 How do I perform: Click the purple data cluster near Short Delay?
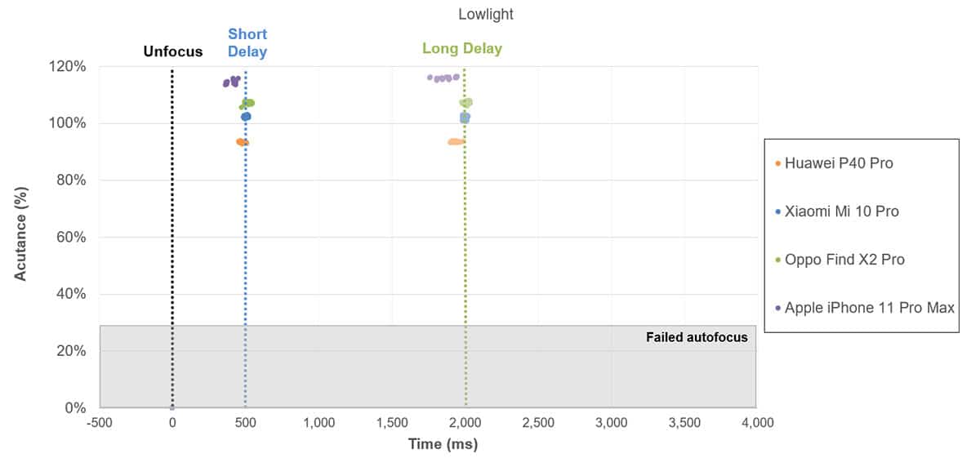[x=232, y=82]
